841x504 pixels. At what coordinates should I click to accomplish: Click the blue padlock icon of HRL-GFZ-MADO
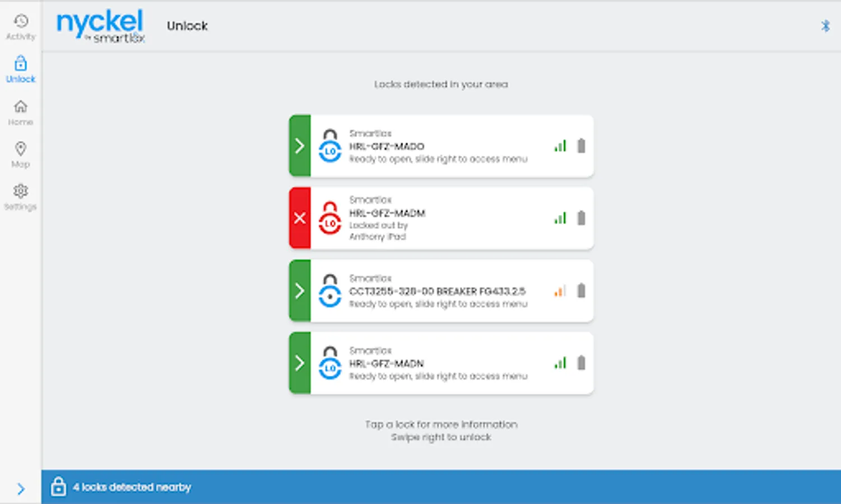point(330,146)
